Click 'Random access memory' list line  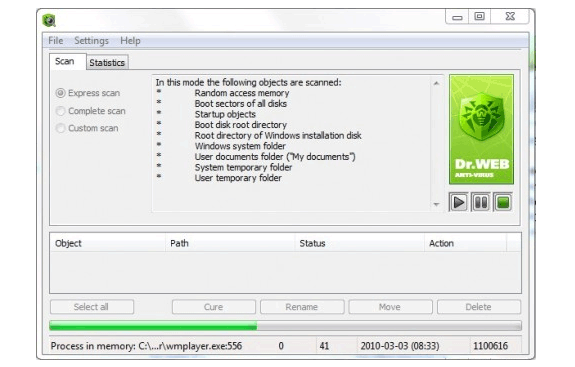242,93
